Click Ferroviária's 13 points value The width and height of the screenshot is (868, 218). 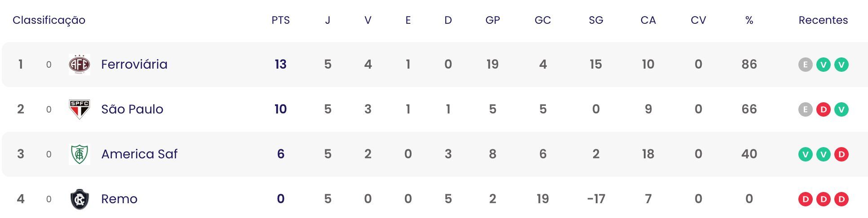281,65
